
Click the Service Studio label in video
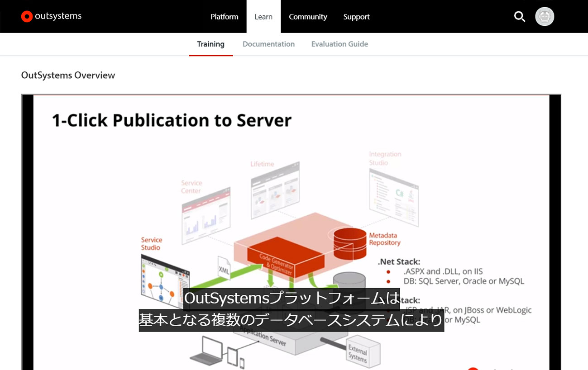point(151,244)
